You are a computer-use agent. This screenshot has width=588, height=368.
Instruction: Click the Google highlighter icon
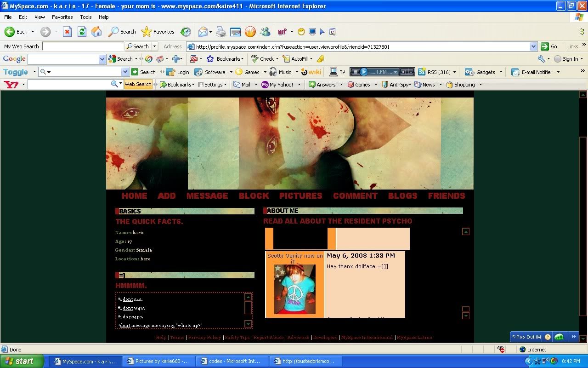(x=321, y=59)
